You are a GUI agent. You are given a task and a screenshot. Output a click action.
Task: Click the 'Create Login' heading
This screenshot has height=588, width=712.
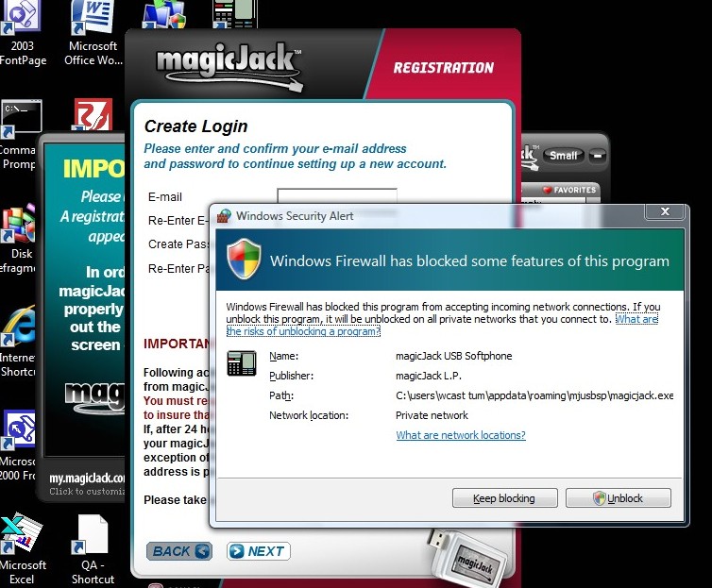tap(195, 126)
